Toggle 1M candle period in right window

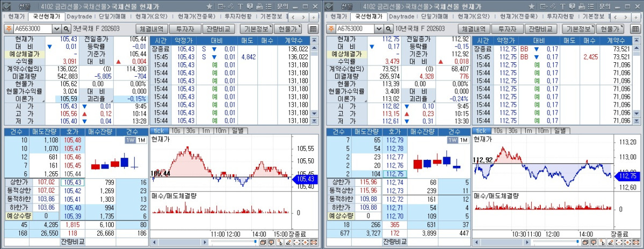coord(463,140)
